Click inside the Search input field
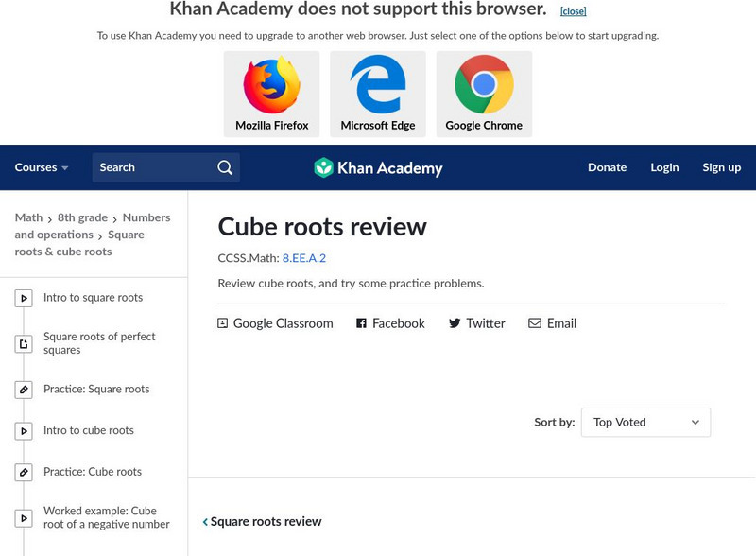756x556 pixels. point(151,167)
